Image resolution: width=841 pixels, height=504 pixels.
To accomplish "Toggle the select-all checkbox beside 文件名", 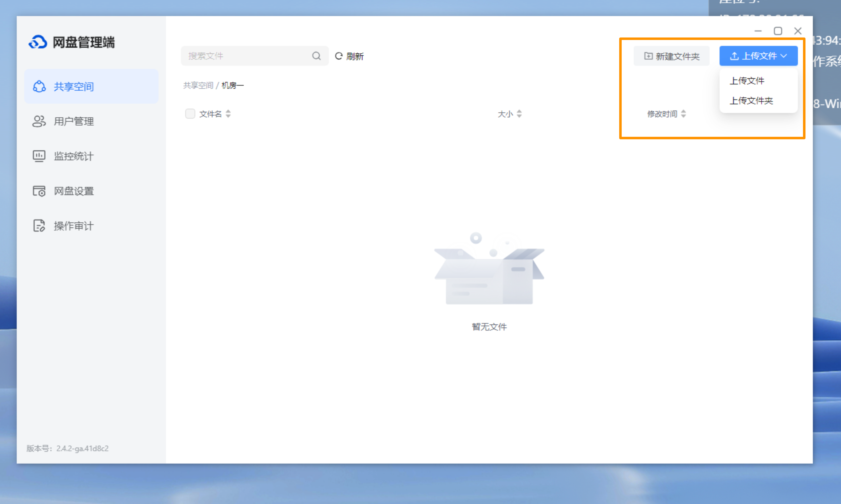I will [x=190, y=114].
